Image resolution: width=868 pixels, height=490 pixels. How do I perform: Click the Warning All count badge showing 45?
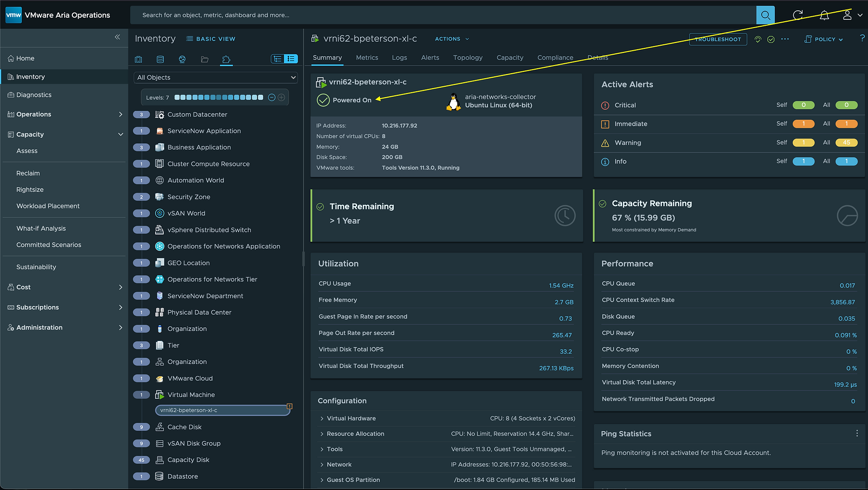tap(846, 143)
